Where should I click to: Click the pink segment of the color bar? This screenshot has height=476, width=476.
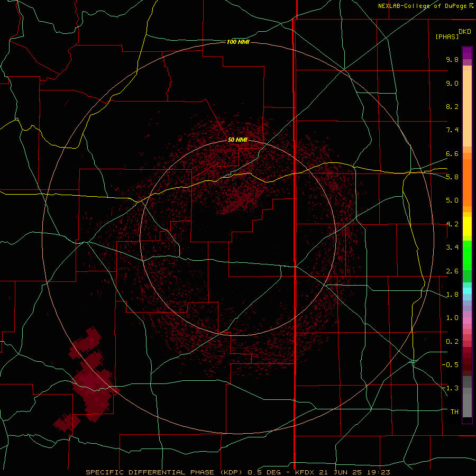click(467, 321)
